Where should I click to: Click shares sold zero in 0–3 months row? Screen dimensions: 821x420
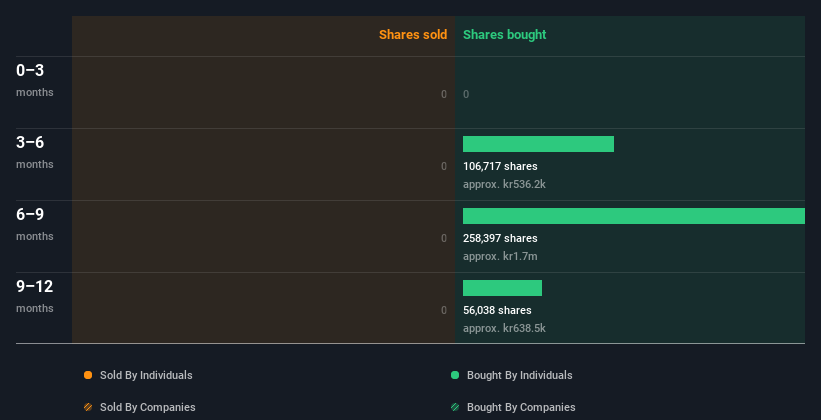444,94
